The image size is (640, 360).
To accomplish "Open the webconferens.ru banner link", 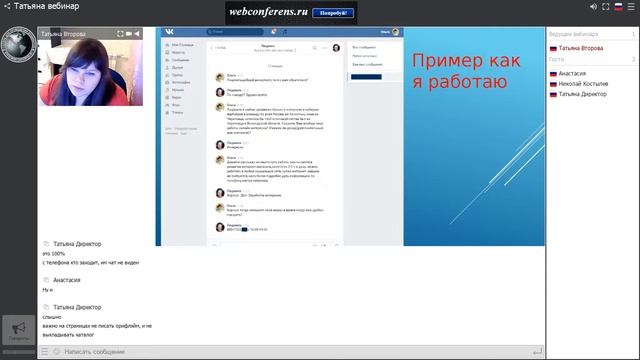I will [268, 12].
